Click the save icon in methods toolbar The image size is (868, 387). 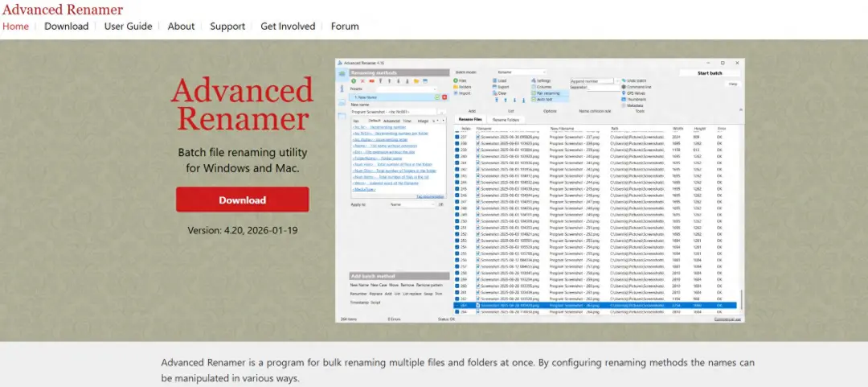point(425,81)
